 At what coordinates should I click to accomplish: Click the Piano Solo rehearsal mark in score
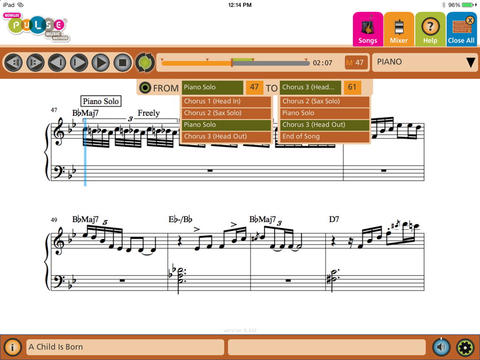click(101, 101)
